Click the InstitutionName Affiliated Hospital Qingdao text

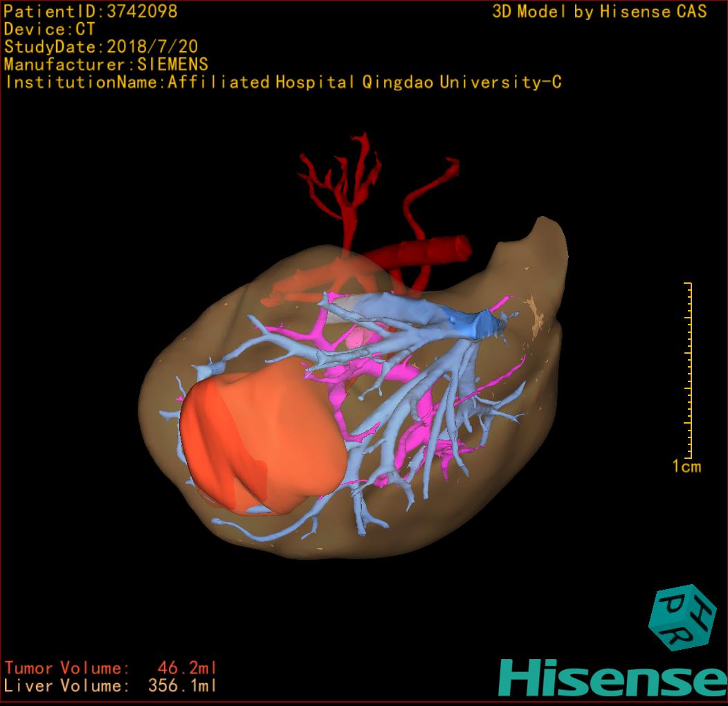[283, 82]
